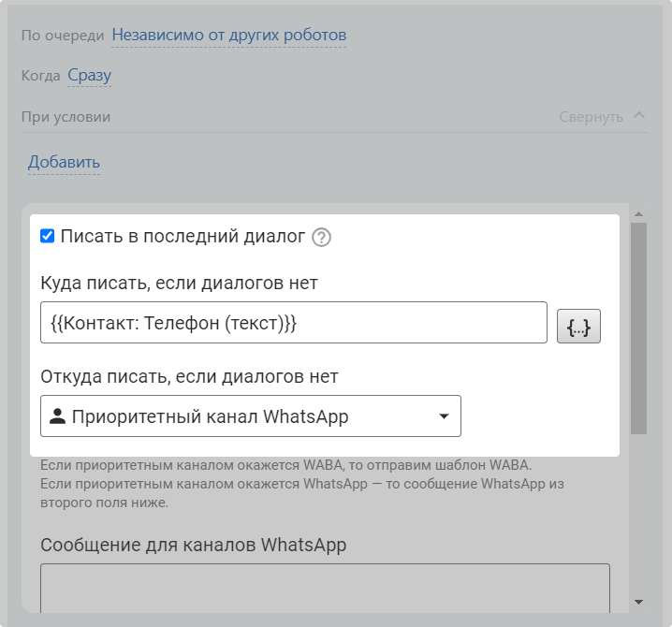
Task: Click the Писать в последний диалог label text
Action: click(183, 237)
